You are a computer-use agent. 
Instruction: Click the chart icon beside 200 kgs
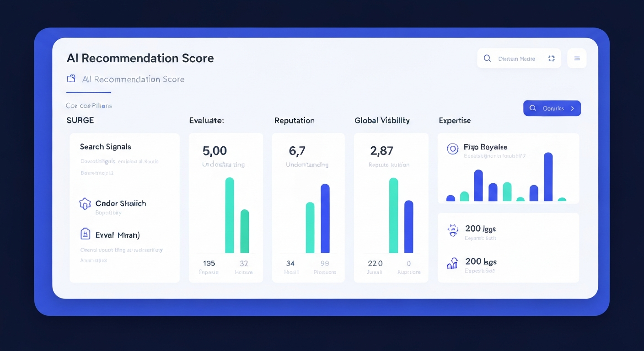(452, 263)
